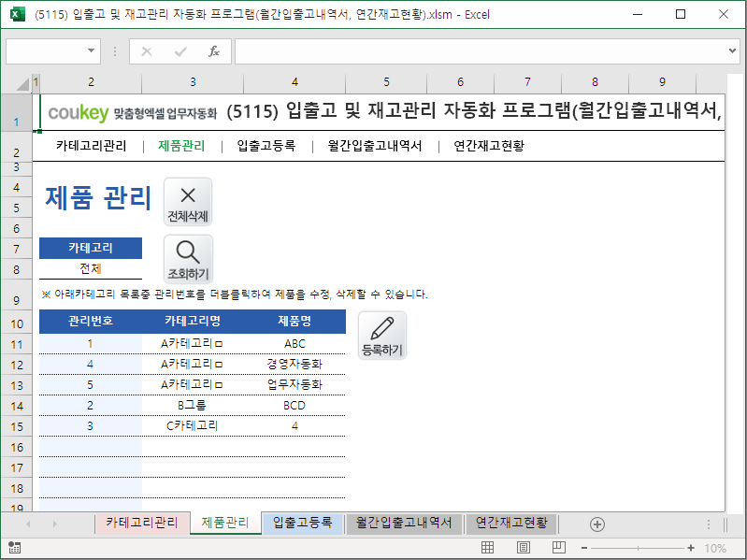Click the macro recording icon in status bar
The image size is (747, 560).
[x=14, y=548]
